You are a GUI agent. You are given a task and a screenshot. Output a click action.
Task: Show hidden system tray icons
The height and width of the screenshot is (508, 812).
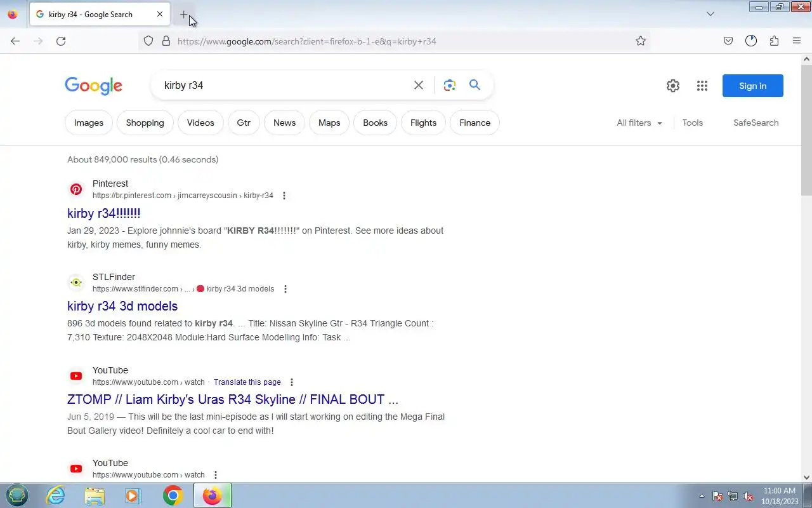pos(702,496)
